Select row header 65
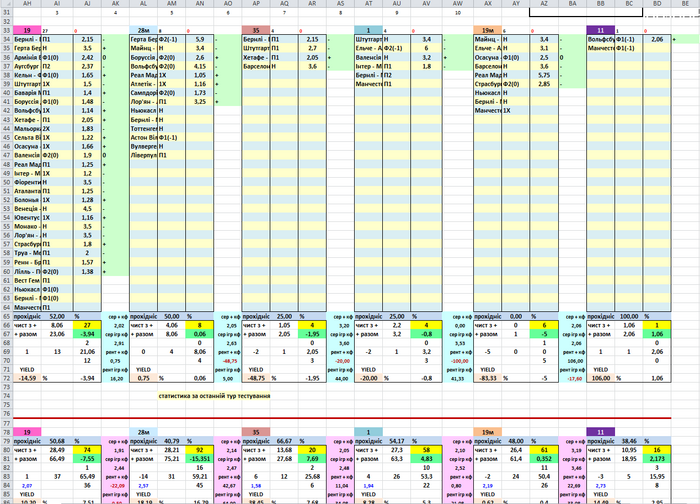700x504 pixels. pos(6,316)
